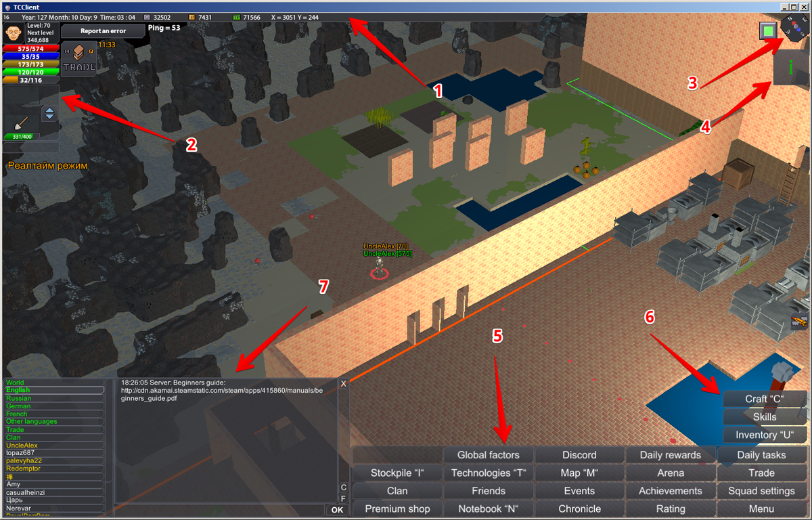Select the French chat channel

click(54, 414)
